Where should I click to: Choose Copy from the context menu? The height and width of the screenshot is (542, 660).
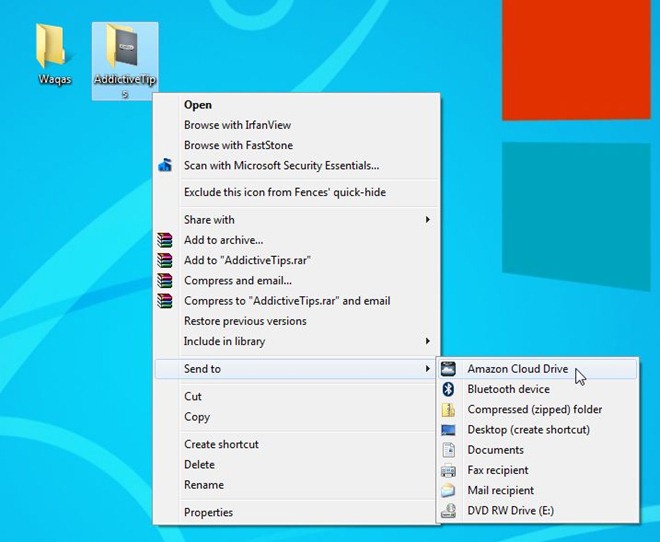296,417
